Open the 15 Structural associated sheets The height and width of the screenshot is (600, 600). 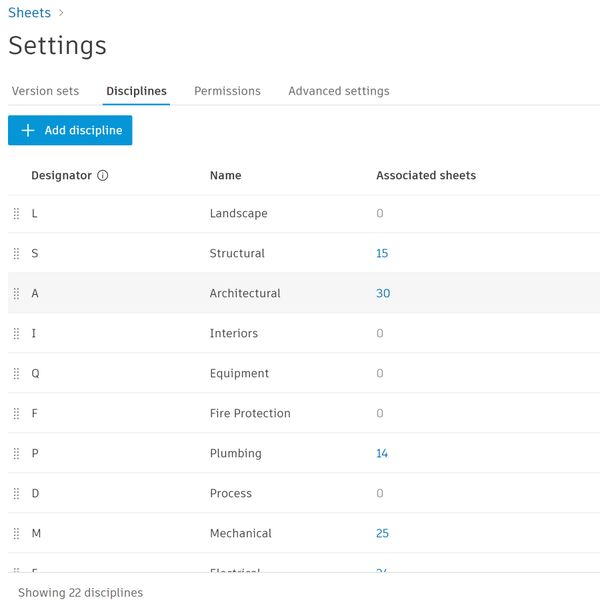point(382,254)
